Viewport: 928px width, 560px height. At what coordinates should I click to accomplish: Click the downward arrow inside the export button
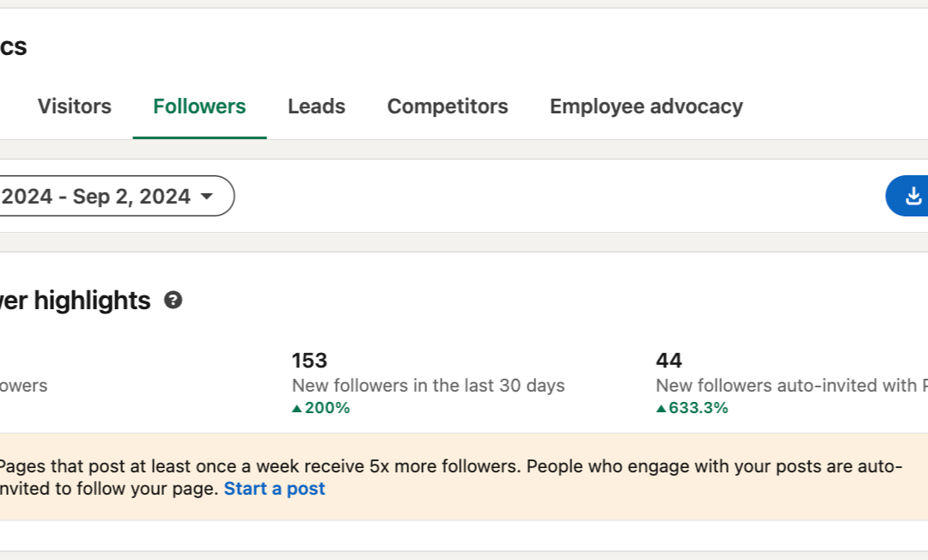click(x=913, y=196)
